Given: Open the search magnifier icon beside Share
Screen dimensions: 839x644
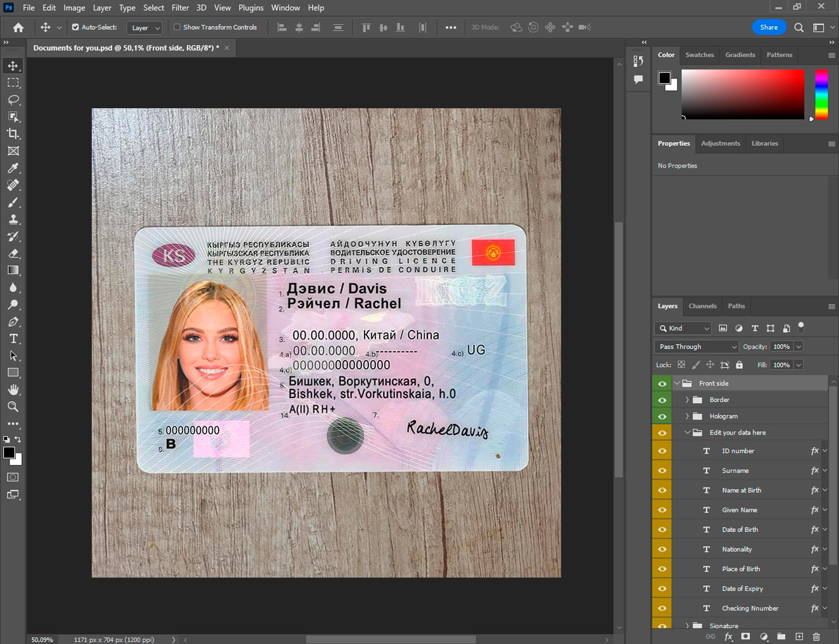Looking at the screenshot, I should click(x=799, y=27).
